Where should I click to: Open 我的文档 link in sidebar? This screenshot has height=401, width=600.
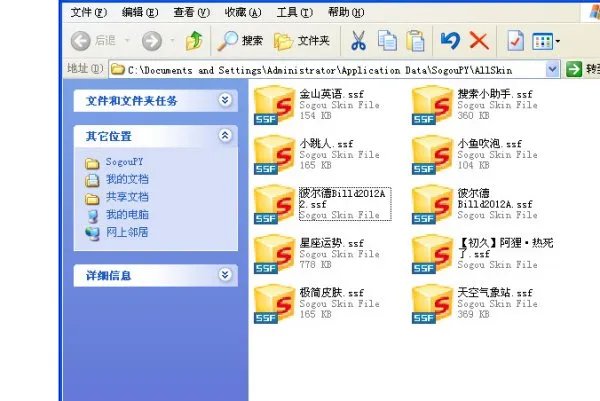(x=127, y=179)
